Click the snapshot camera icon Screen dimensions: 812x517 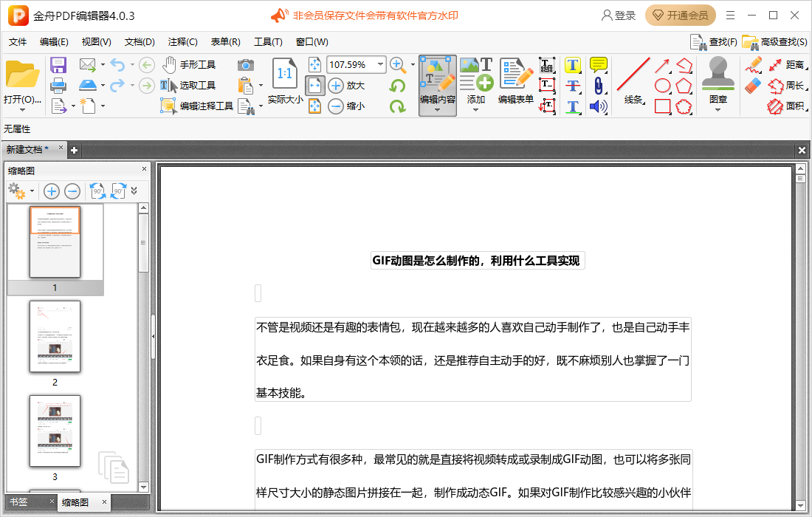click(x=247, y=66)
